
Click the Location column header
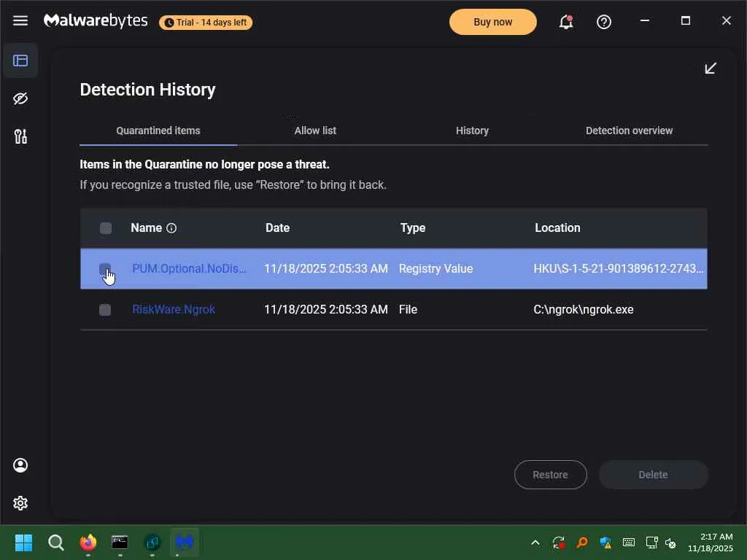(x=557, y=227)
